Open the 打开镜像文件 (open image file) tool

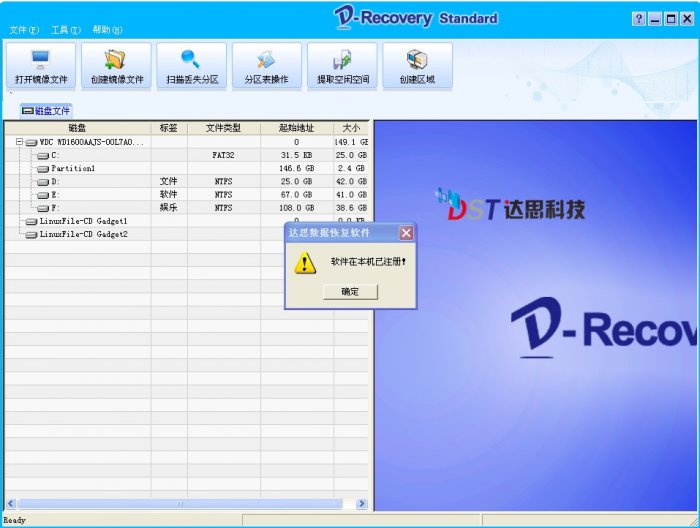tap(41, 65)
